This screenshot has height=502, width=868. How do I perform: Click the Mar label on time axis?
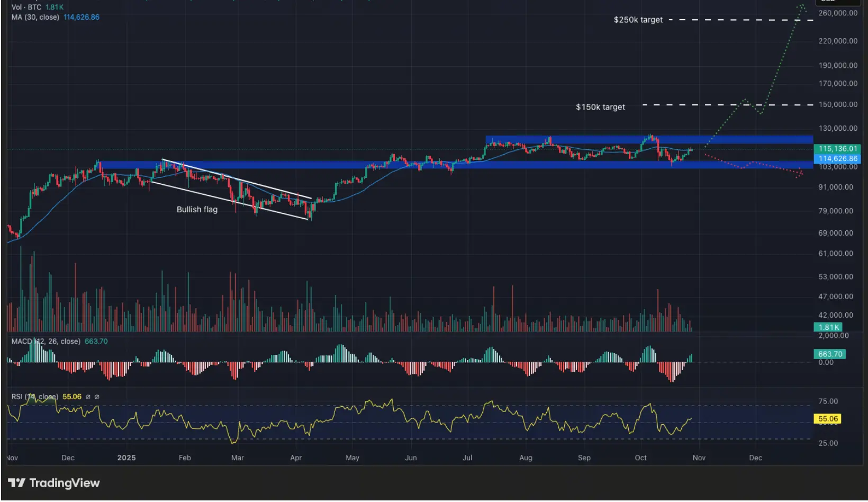tap(238, 458)
